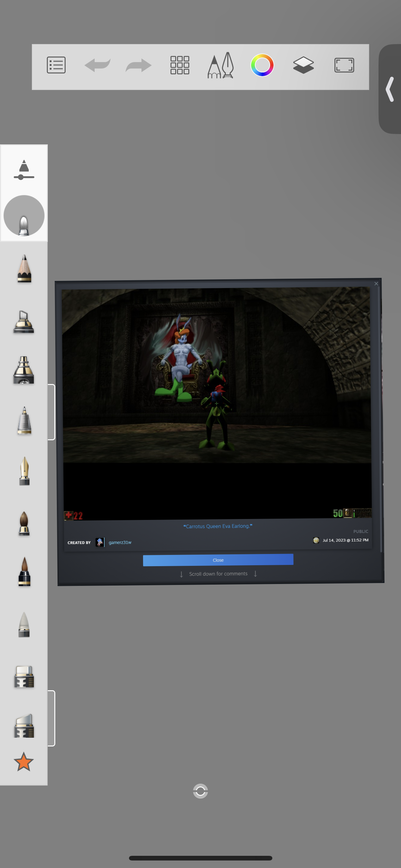This screenshot has width=401, height=868.
Task: Click the gamerz31w avatar thumbnail
Action: click(x=100, y=542)
